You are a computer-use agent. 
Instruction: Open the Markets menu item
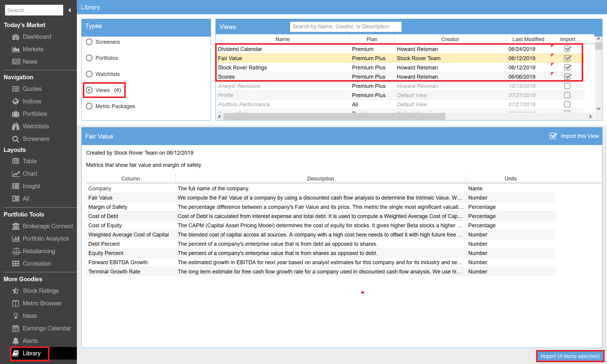point(33,49)
